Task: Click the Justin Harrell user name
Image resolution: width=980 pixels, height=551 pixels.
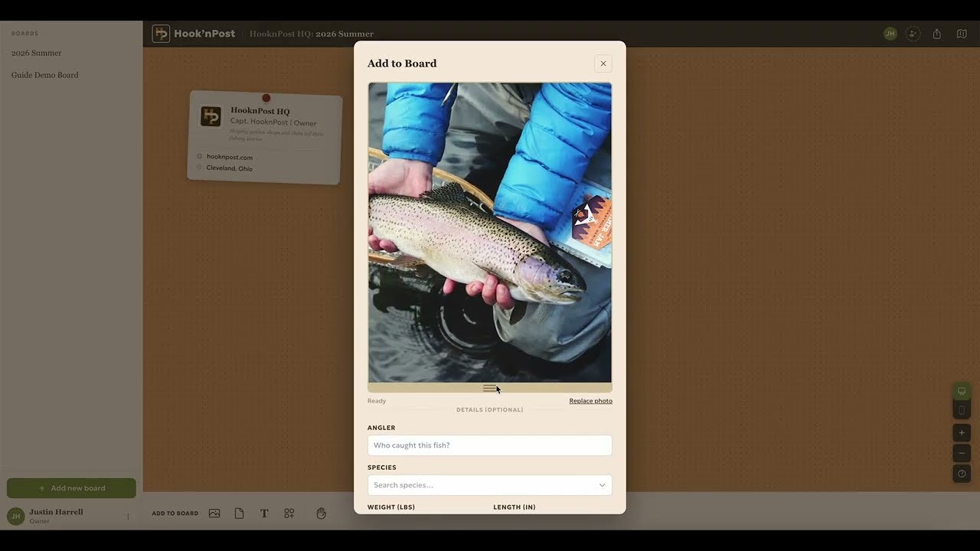Action: [x=56, y=512]
